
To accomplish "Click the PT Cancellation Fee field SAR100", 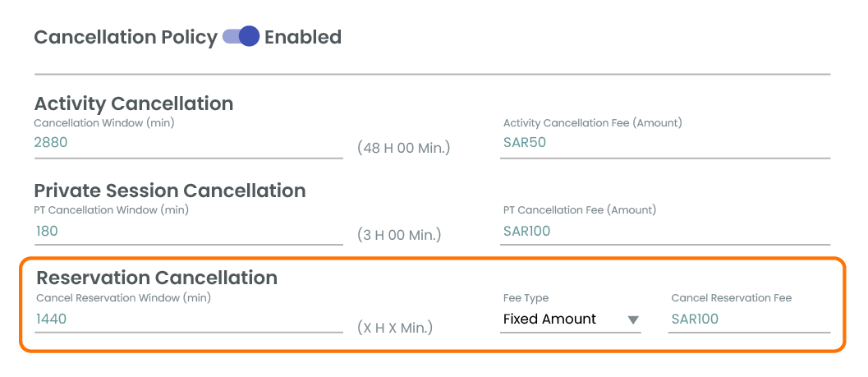I will 664,231.
